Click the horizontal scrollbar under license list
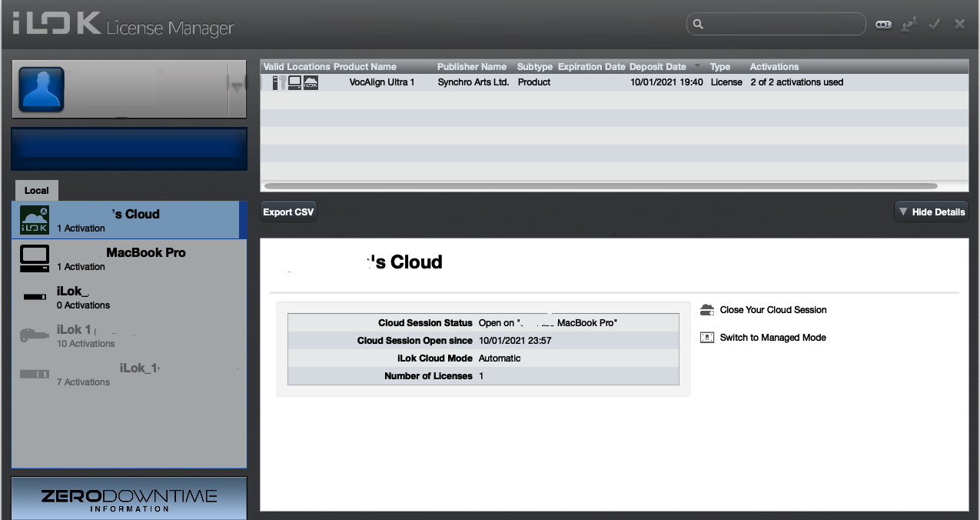980x520 pixels. 600,186
